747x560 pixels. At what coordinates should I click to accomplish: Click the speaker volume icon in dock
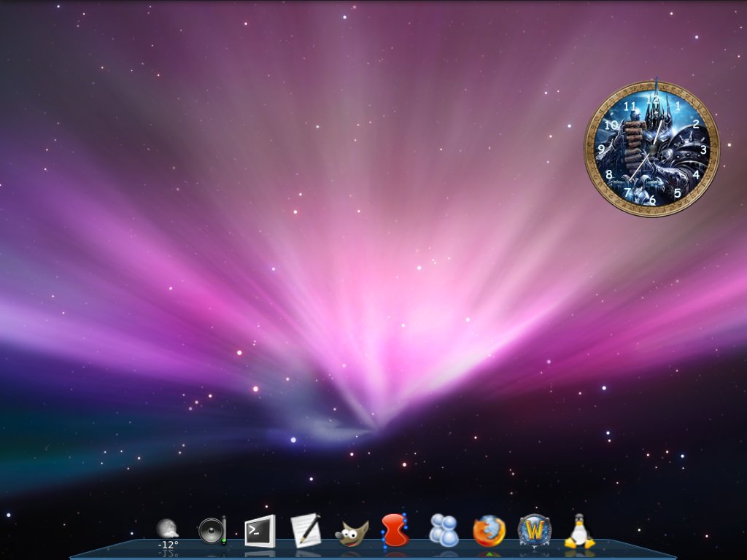[212, 531]
